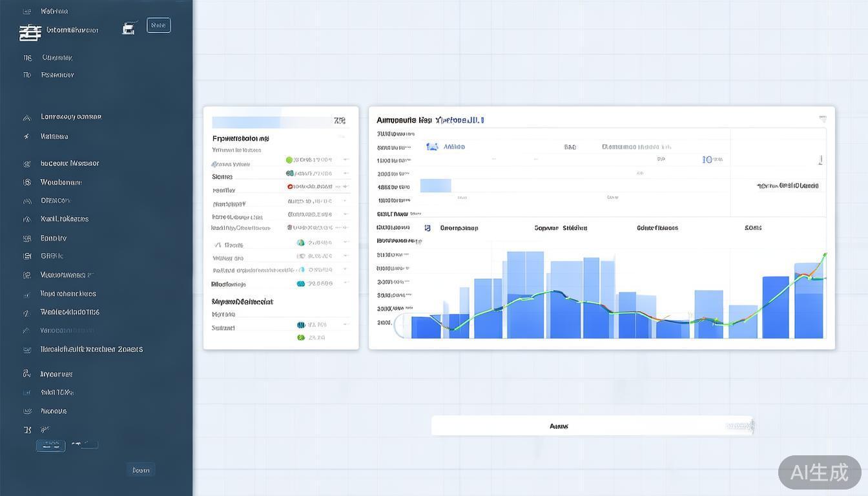
Task: Expand the row with the red status dot
Action: pos(346,187)
